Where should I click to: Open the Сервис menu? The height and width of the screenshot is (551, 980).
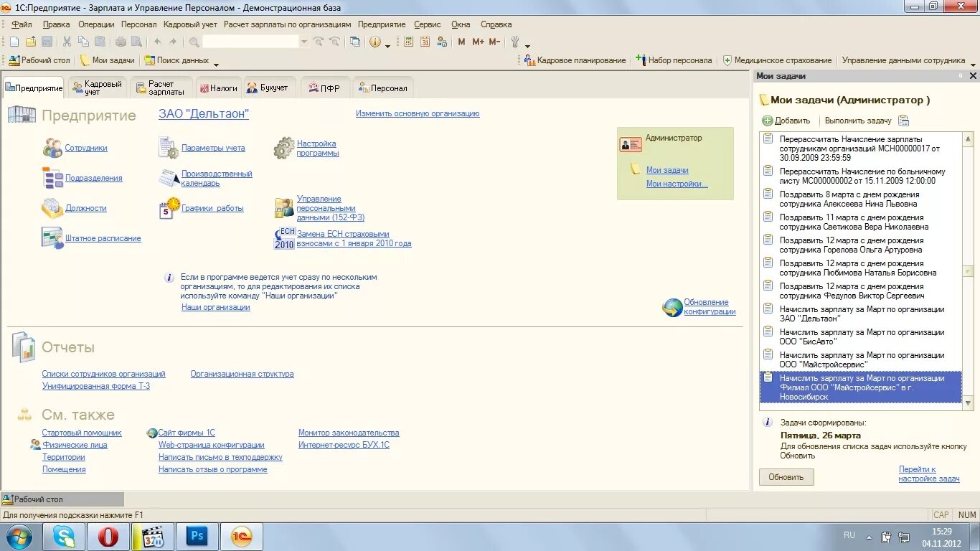click(427, 24)
